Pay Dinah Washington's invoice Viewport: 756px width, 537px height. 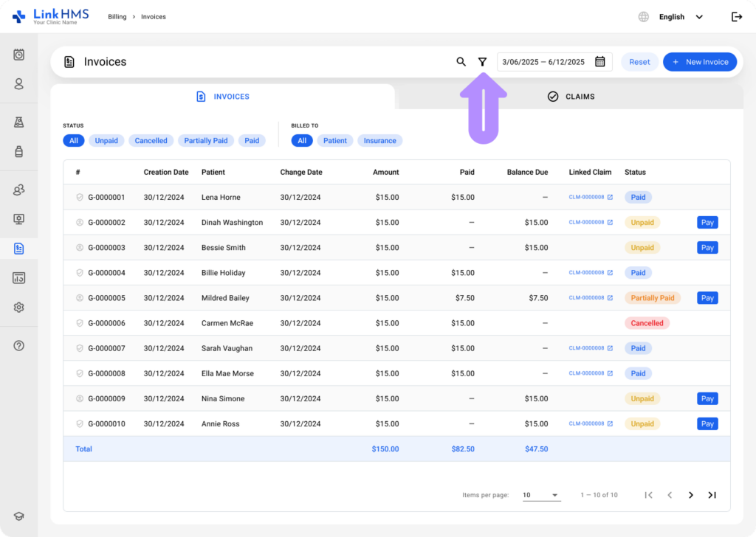pyautogui.click(x=707, y=223)
